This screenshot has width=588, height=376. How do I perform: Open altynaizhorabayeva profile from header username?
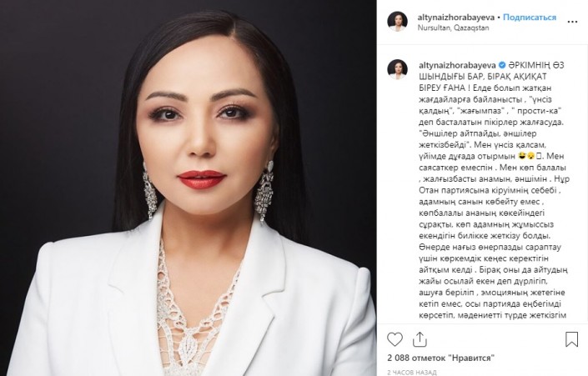click(x=456, y=18)
